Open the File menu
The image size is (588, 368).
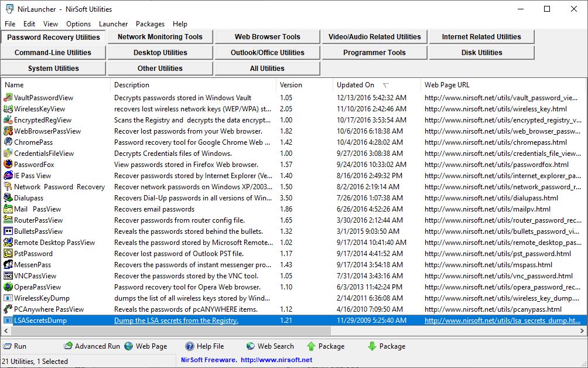point(10,24)
